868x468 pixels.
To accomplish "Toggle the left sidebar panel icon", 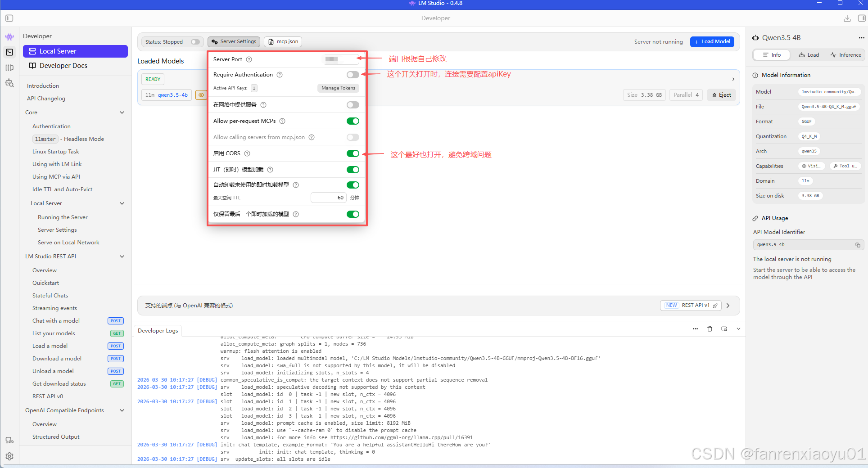I will 9,18.
